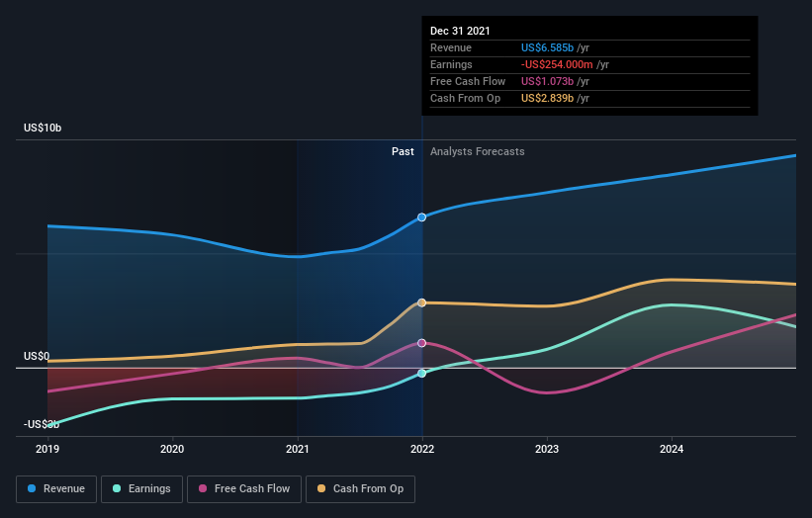Click the US$6.585b revenue value
Viewport: 812px width, 518px height.
pos(547,47)
